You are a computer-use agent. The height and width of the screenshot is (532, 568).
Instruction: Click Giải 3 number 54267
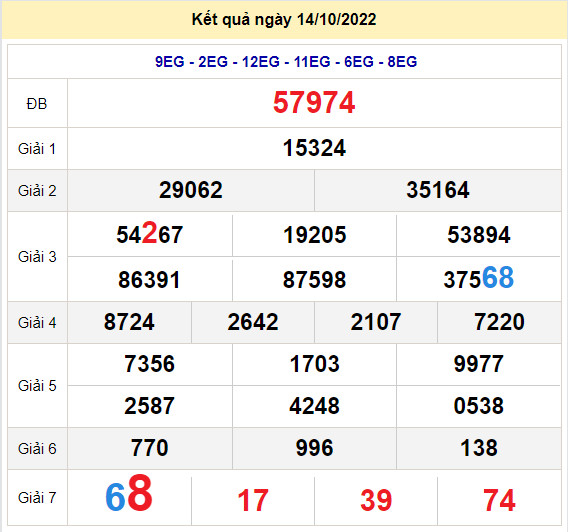[x=150, y=234]
